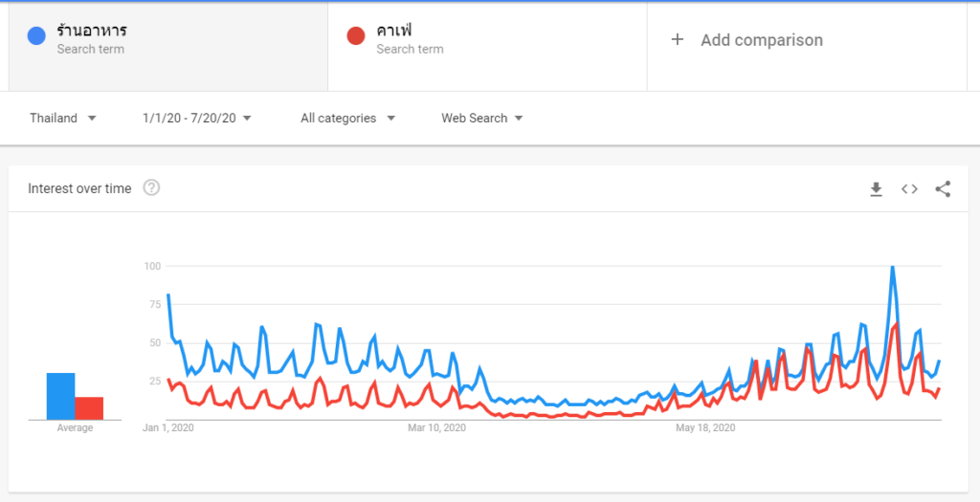Download the Interest over time data

click(x=877, y=189)
